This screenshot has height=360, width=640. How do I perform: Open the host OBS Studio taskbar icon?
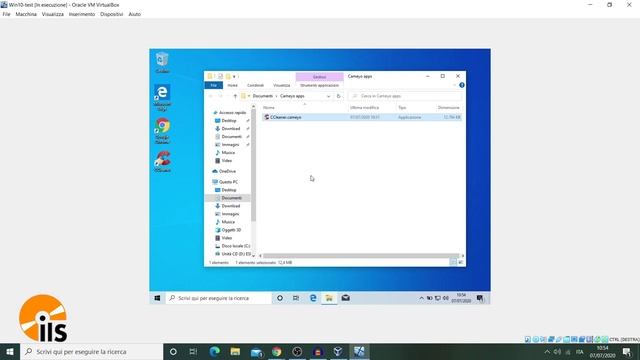tap(297, 352)
